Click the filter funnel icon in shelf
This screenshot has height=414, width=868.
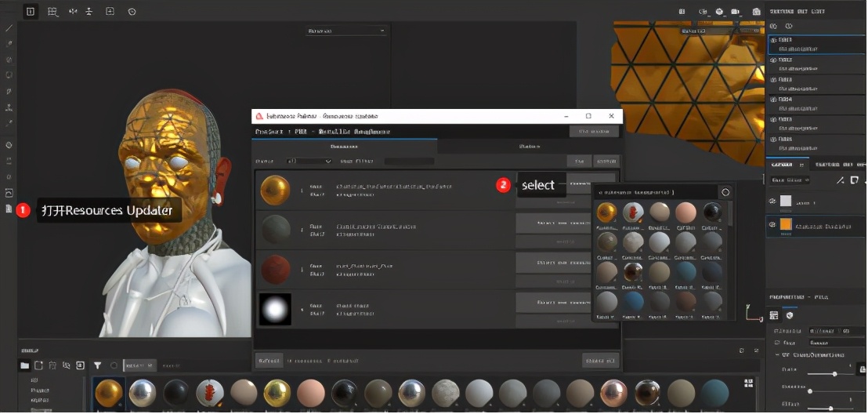[x=98, y=365]
